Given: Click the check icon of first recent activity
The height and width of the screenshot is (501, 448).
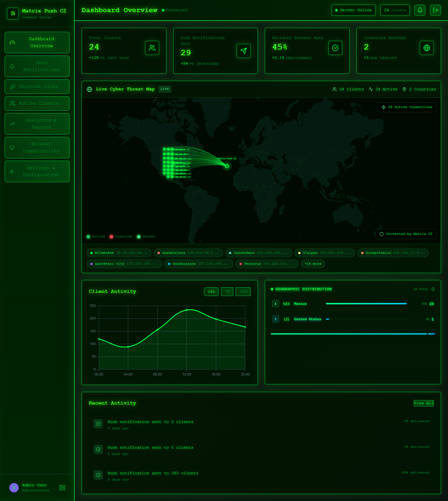Looking at the screenshot, I should coord(98,424).
